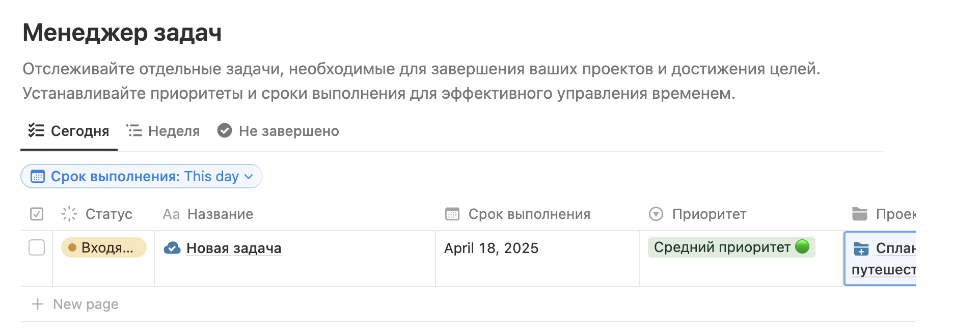Open the Новая задача page link
The width and height of the screenshot is (980, 336).
coord(233,248)
